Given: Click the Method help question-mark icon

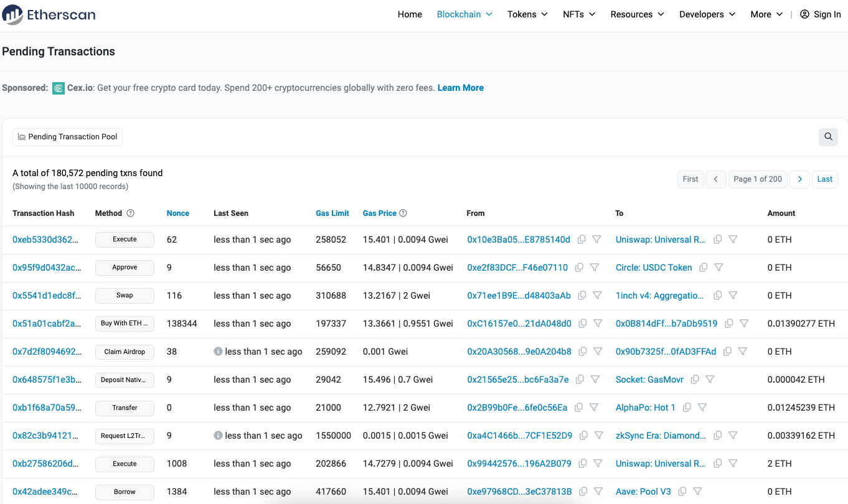Looking at the screenshot, I should [x=131, y=213].
